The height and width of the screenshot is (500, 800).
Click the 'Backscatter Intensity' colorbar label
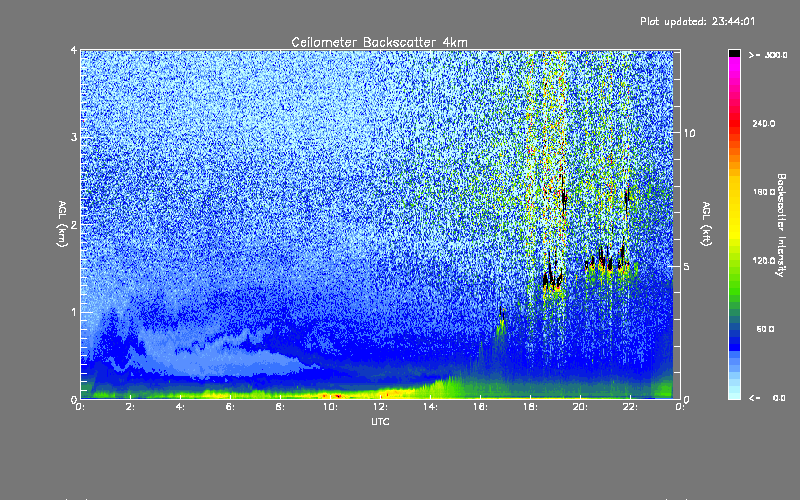click(781, 225)
